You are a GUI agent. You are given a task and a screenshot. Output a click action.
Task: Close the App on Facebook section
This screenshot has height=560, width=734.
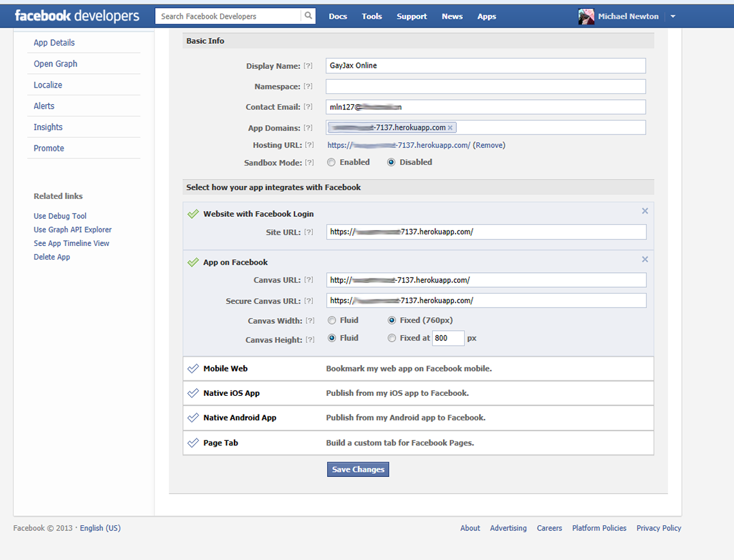coord(645,259)
